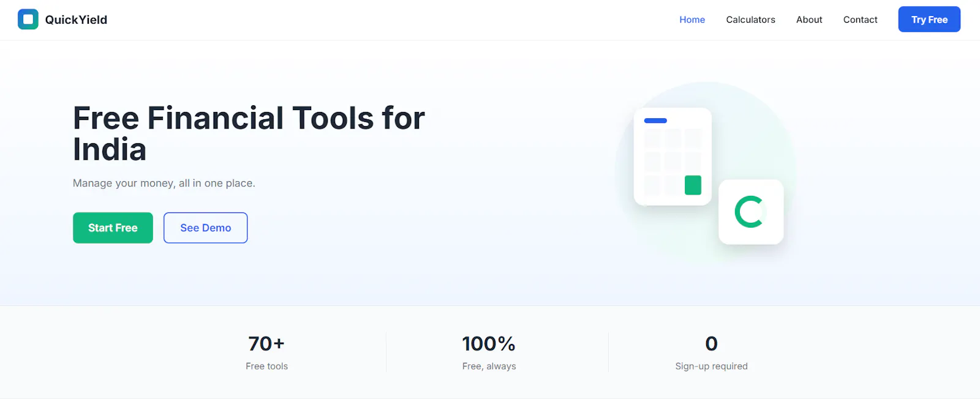
Task: Click the Free Financial Tools for India heading
Action: 249,133
